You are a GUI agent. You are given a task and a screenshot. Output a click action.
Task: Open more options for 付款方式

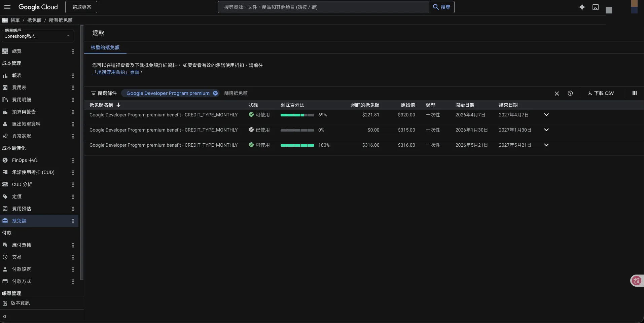tap(73, 282)
